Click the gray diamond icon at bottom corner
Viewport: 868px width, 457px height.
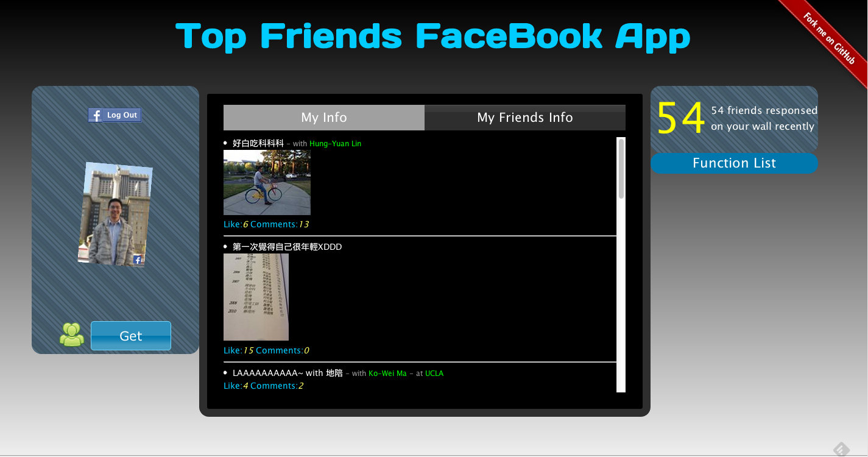(x=841, y=449)
